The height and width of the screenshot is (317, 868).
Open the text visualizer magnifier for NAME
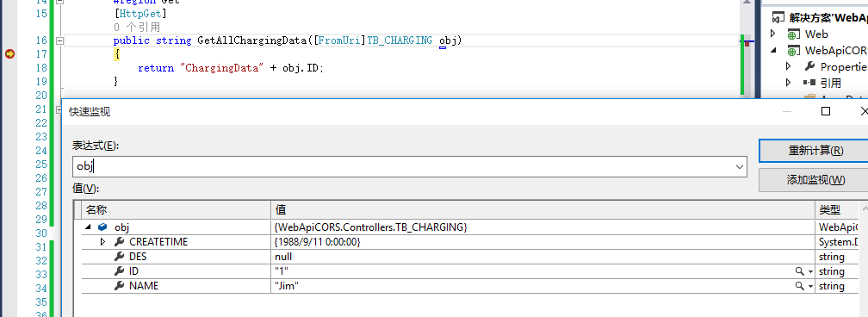pyautogui.click(x=799, y=286)
